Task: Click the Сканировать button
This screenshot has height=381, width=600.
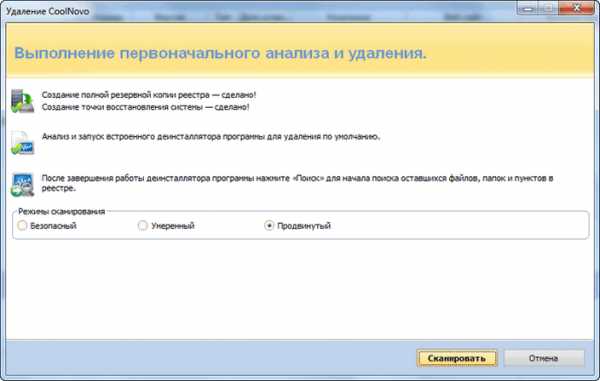Action: (457, 358)
